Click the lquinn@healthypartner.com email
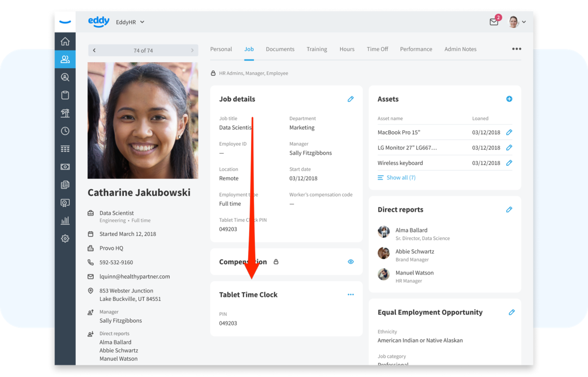This screenshot has height=377, width=588. tap(135, 276)
